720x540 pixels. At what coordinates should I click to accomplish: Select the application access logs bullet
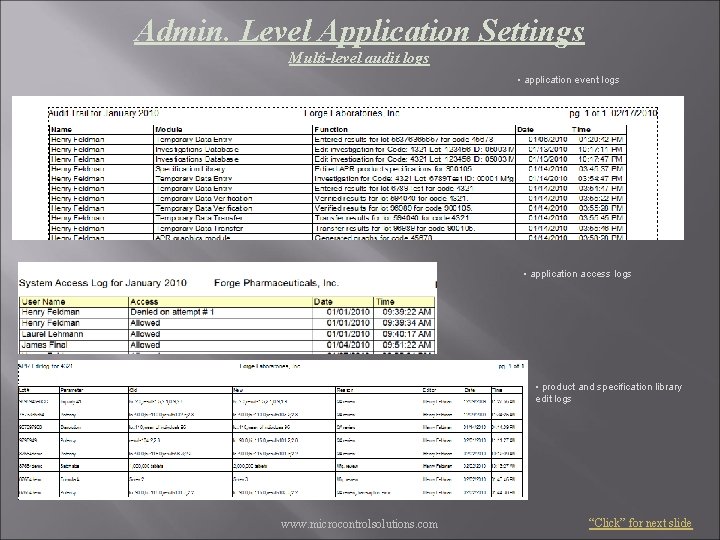[578, 274]
